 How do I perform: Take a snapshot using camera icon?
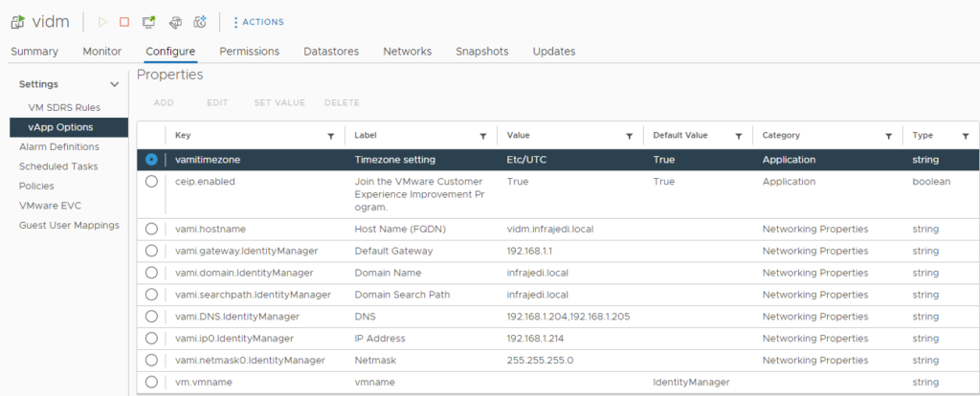click(x=200, y=22)
